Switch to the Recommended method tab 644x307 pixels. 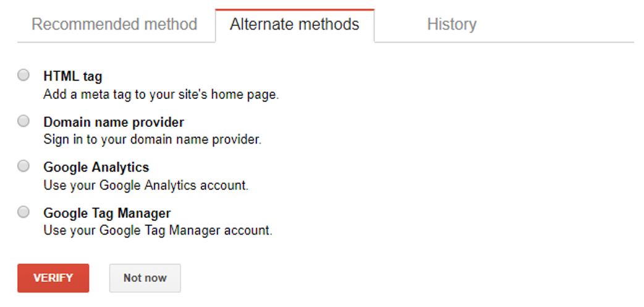click(114, 24)
